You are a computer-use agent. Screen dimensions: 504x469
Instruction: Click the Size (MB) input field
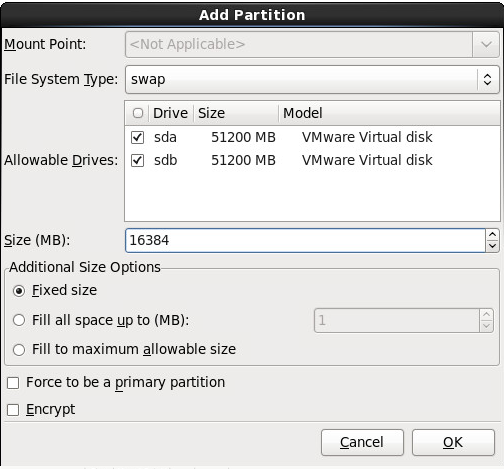[305, 240]
